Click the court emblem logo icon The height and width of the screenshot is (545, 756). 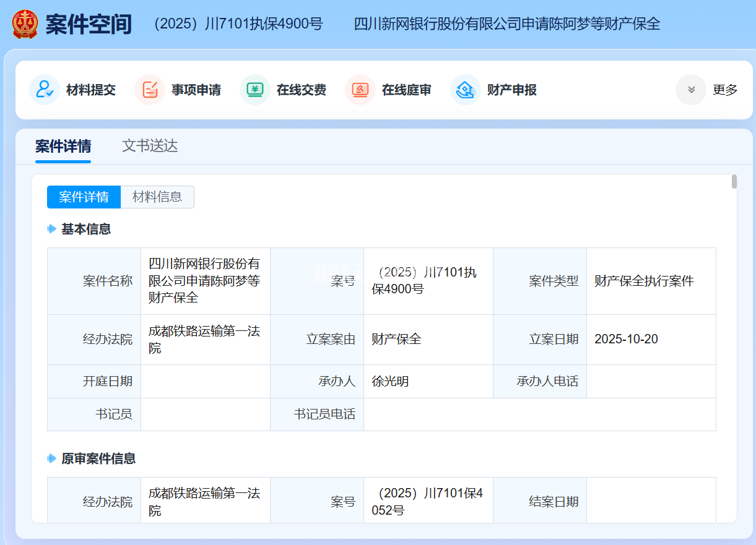pos(25,24)
